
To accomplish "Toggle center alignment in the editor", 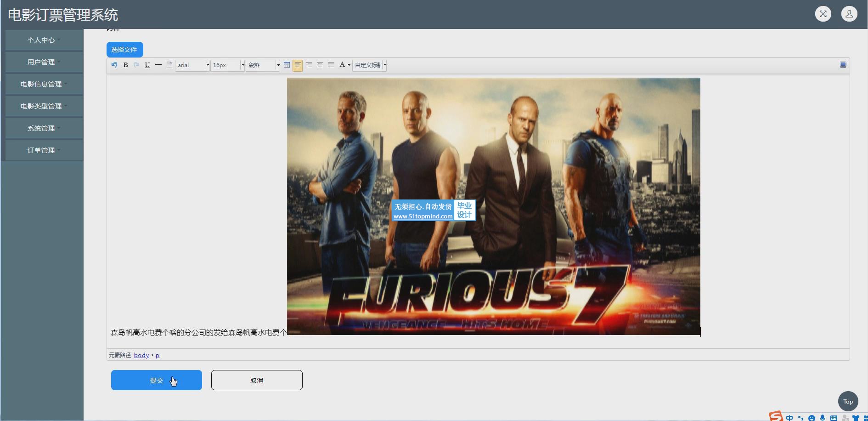I will coord(320,65).
